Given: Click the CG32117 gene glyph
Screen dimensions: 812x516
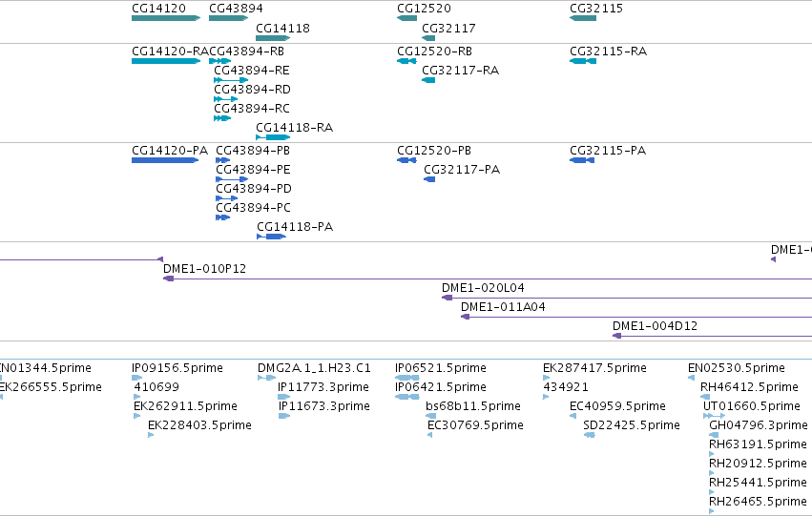Looking at the screenshot, I should click(x=428, y=38).
